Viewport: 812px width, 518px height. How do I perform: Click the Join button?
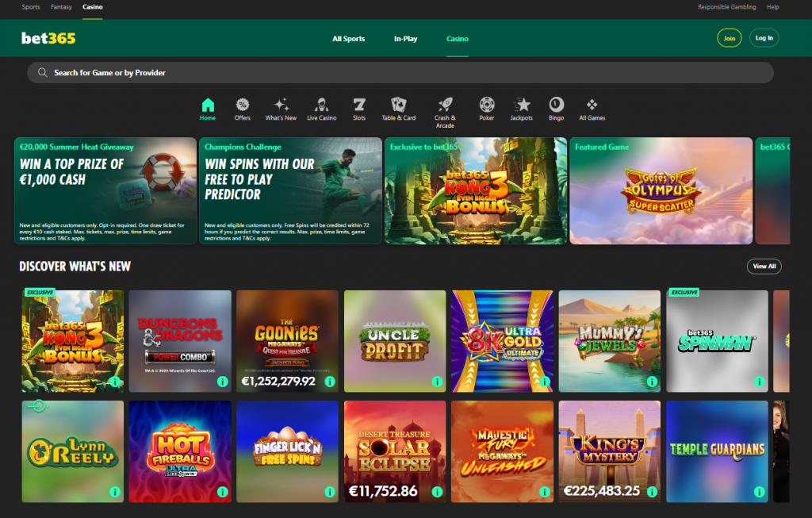[x=730, y=38]
